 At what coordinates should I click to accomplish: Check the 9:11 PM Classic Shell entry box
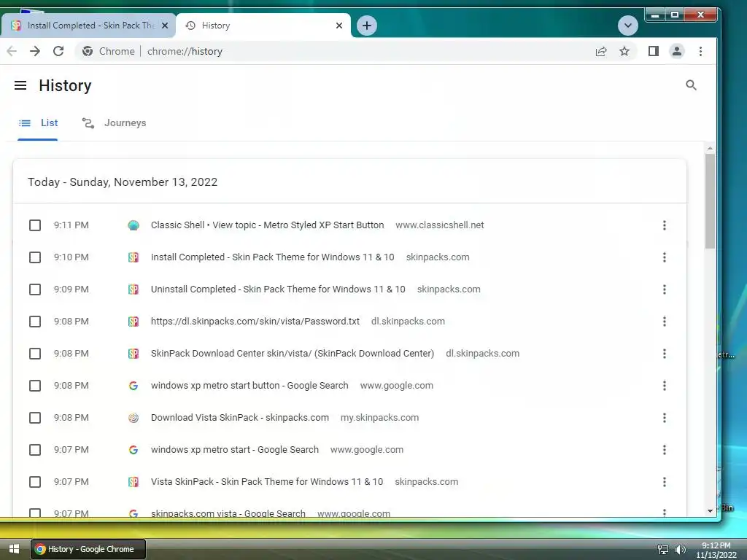[x=35, y=225]
